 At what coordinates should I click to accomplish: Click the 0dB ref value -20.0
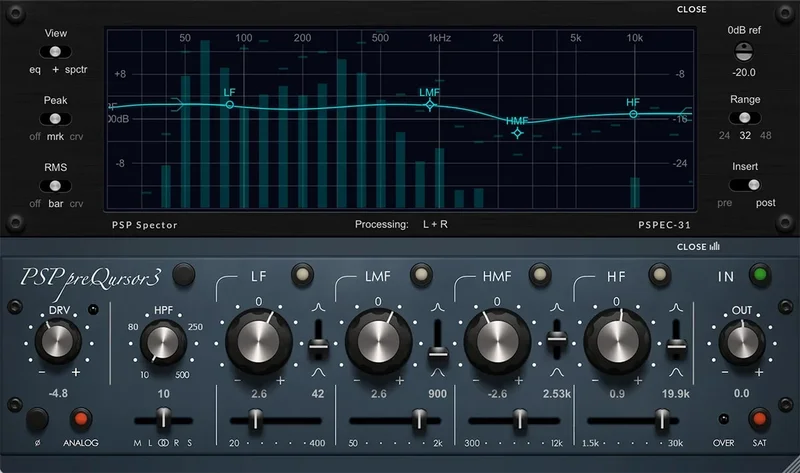coord(744,72)
